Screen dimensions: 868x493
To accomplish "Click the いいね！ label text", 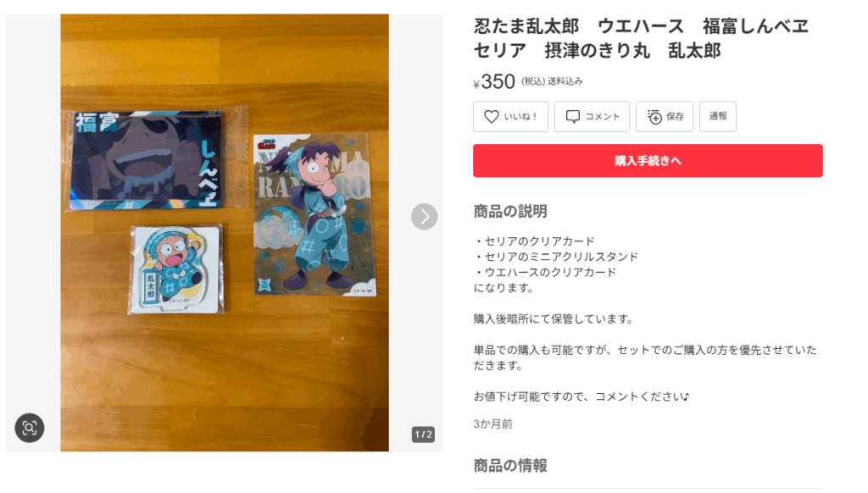I will pos(520,117).
